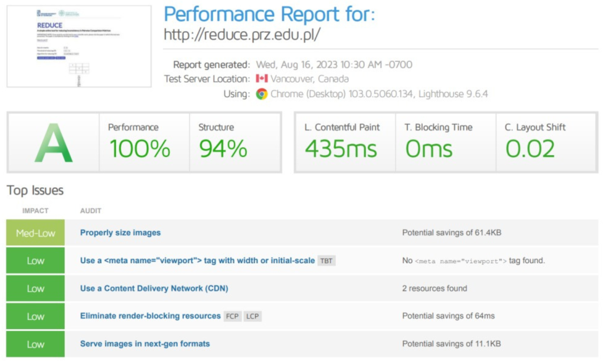Open the Properly size images audit
The height and width of the screenshot is (364, 603).
coord(120,233)
